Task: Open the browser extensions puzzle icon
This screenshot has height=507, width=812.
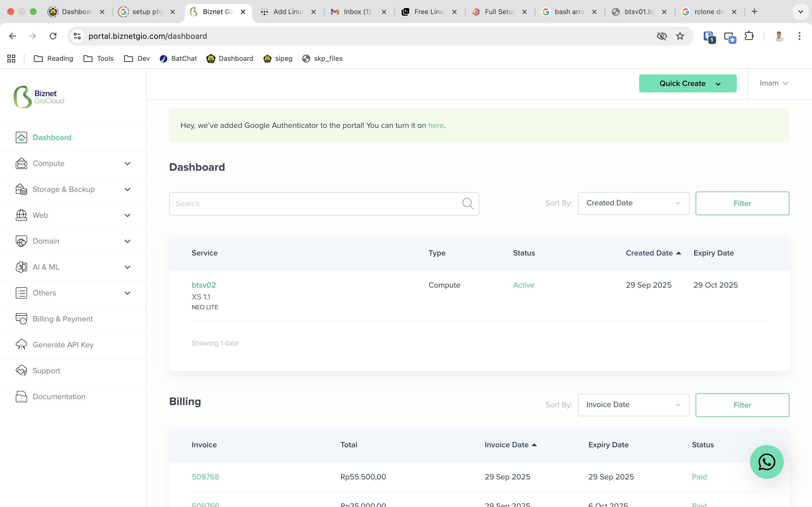Action: point(749,36)
